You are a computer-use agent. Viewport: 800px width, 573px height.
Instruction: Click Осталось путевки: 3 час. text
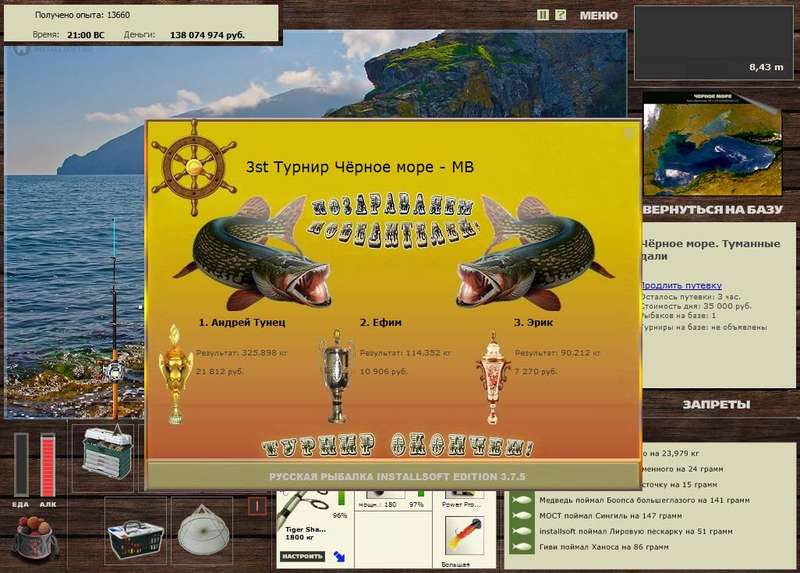(690, 296)
